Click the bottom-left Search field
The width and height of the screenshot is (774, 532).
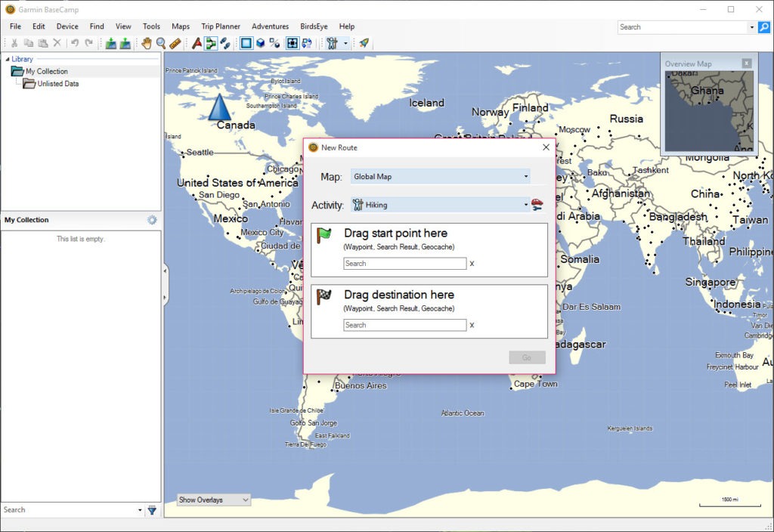pyautogui.click(x=69, y=510)
